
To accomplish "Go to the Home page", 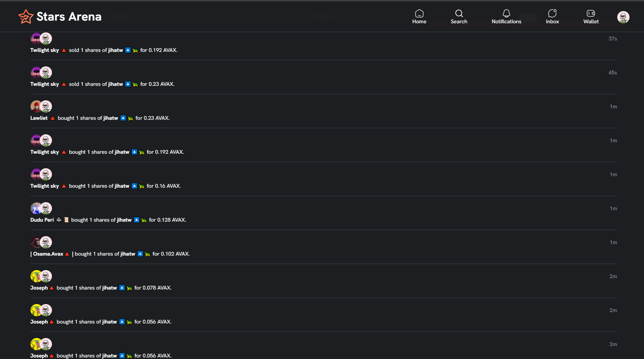I will [x=419, y=17].
